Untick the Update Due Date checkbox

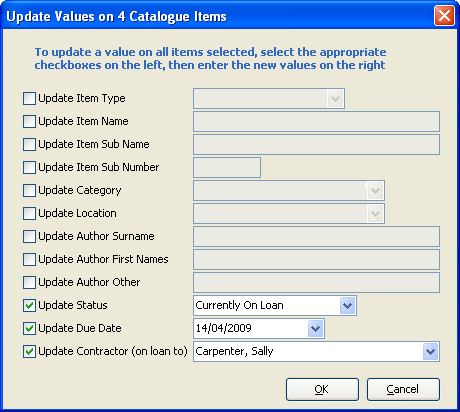pos(29,329)
